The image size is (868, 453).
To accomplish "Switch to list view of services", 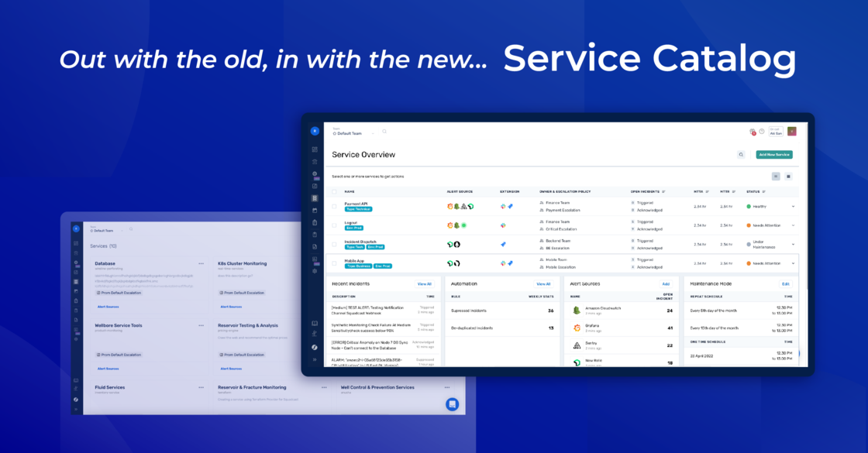I will (776, 177).
